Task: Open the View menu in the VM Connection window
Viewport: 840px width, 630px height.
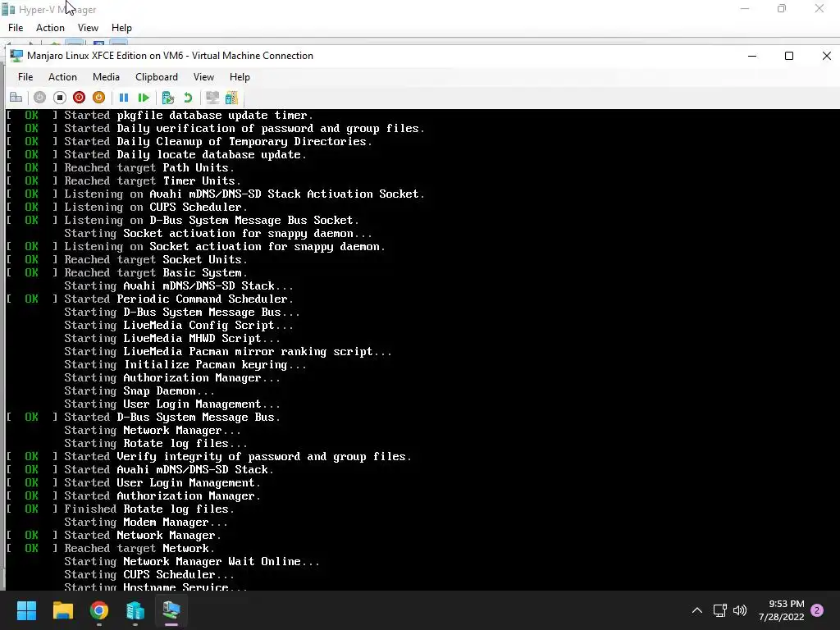Action: click(203, 77)
